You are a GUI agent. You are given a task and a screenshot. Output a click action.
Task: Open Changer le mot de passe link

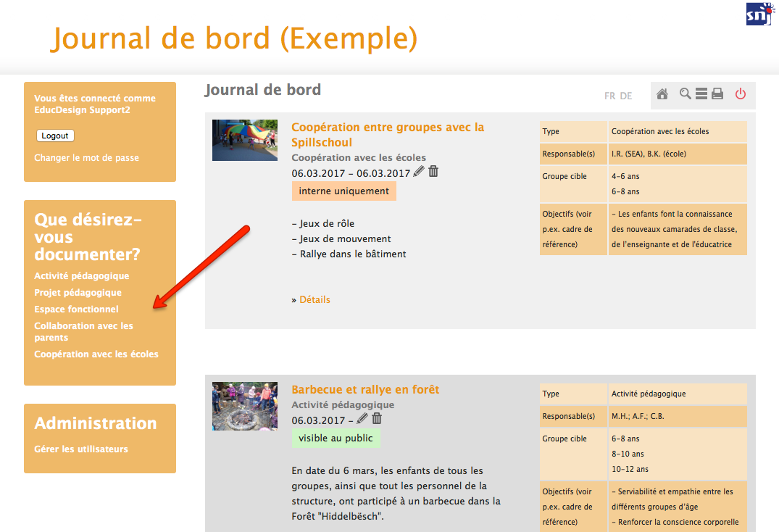[86, 158]
